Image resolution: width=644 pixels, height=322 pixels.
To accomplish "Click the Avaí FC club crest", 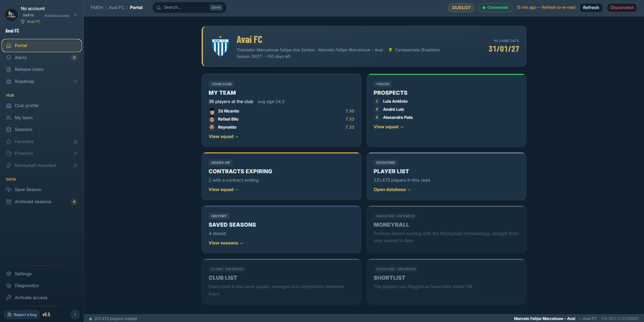I will tap(220, 46).
